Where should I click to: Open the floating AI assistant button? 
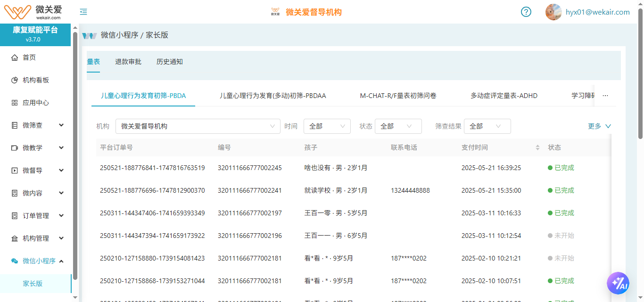pyautogui.click(x=618, y=283)
